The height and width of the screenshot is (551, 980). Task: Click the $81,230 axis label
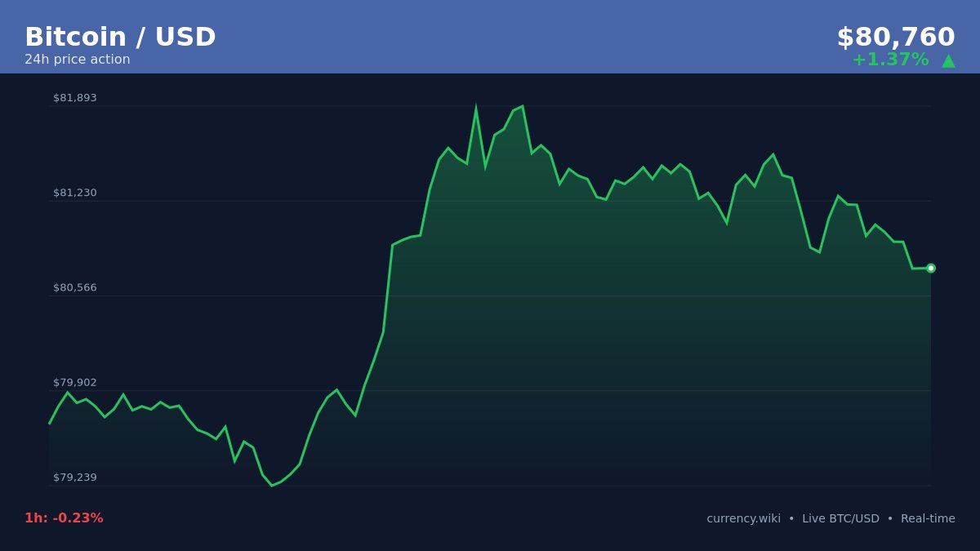[x=75, y=193]
